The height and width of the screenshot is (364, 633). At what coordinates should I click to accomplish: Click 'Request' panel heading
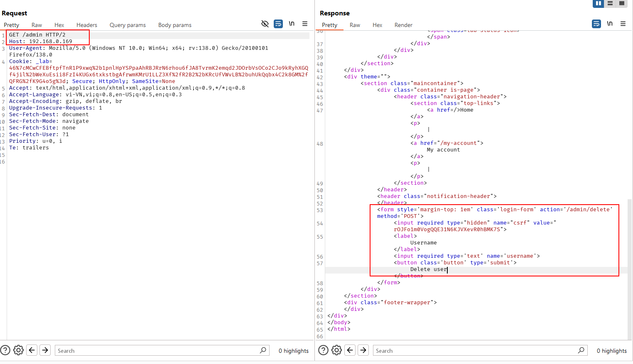(15, 13)
